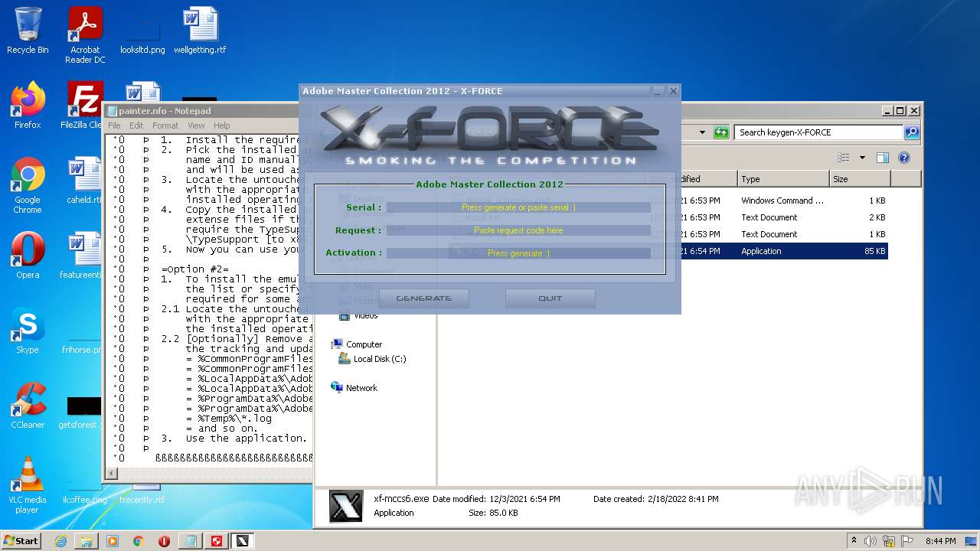The width and height of the screenshot is (980, 551).
Task: Expand the view options dropdown arrow in Explorer
Action: (862, 158)
